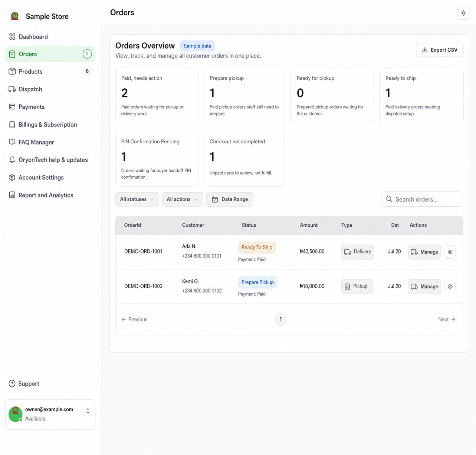This screenshot has height=455, width=476.
Task: Click the Sample data badge
Action: click(x=197, y=46)
